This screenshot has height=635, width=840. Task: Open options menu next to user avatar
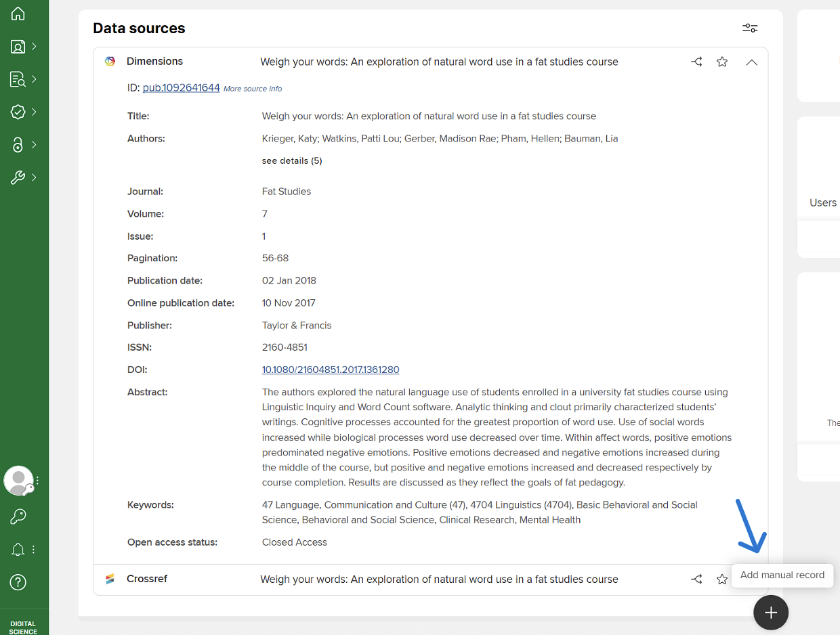38,481
